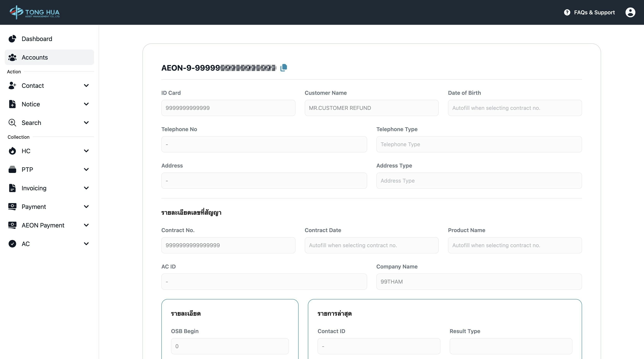644x359 pixels.
Task: Click the Dashboard pie chart icon
Action: click(12, 39)
